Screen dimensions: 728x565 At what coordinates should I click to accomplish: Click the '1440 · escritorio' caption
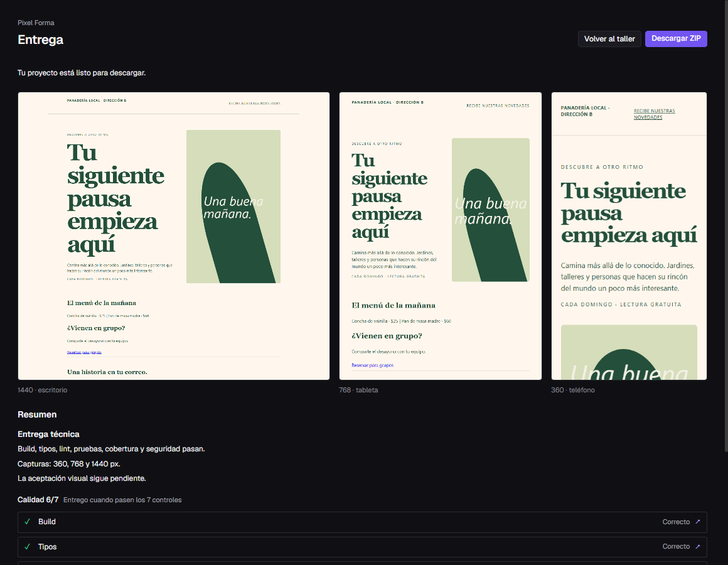(x=42, y=390)
